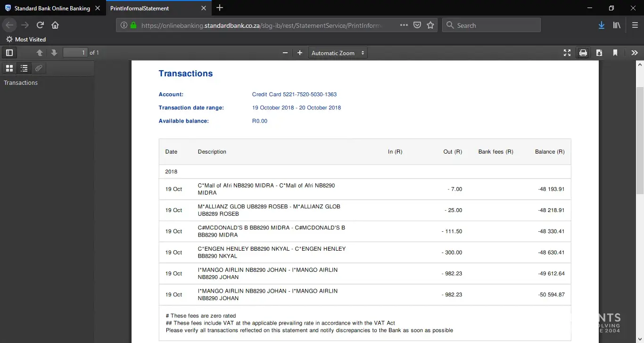Bookmark this page with star
This screenshot has height=343, width=644.
(x=430, y=25)
